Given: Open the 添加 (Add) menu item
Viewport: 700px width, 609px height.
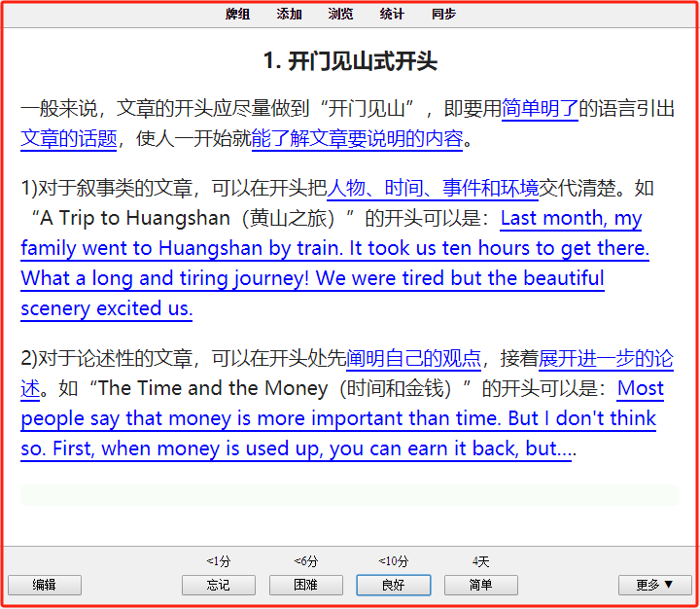Looking at the screenshot, I should pos(289,14).
